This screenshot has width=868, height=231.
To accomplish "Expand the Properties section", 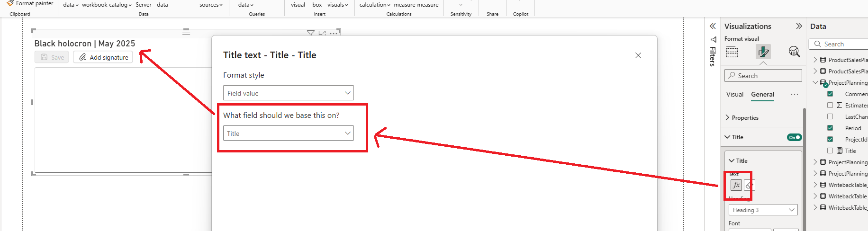I will (x=745, y=117).
